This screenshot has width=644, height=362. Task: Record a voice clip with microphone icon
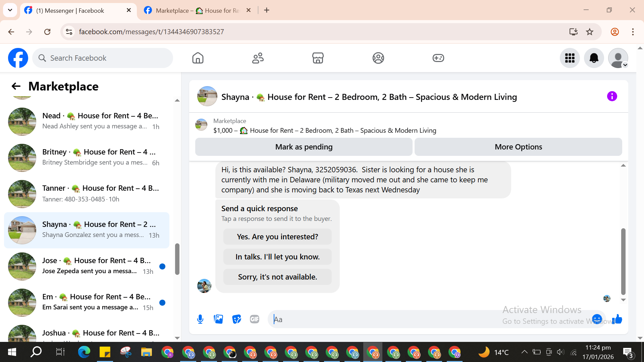200,319
